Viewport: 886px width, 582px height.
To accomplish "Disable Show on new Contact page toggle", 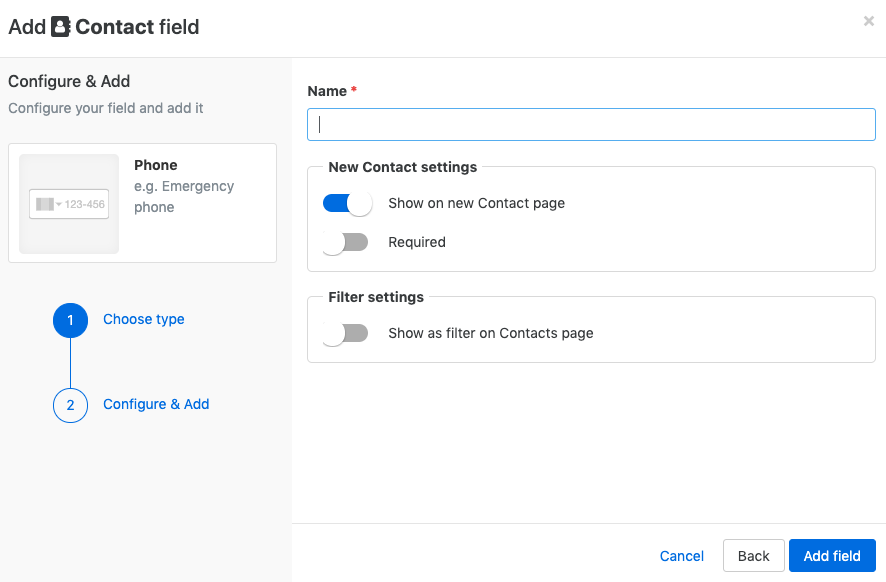I will click(x=347, y=203).
